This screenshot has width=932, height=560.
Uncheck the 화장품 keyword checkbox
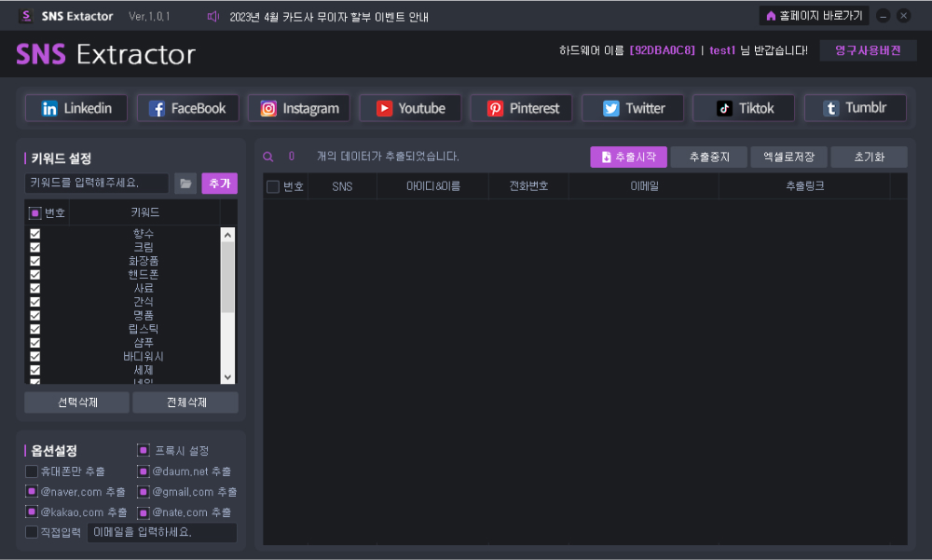35,261
